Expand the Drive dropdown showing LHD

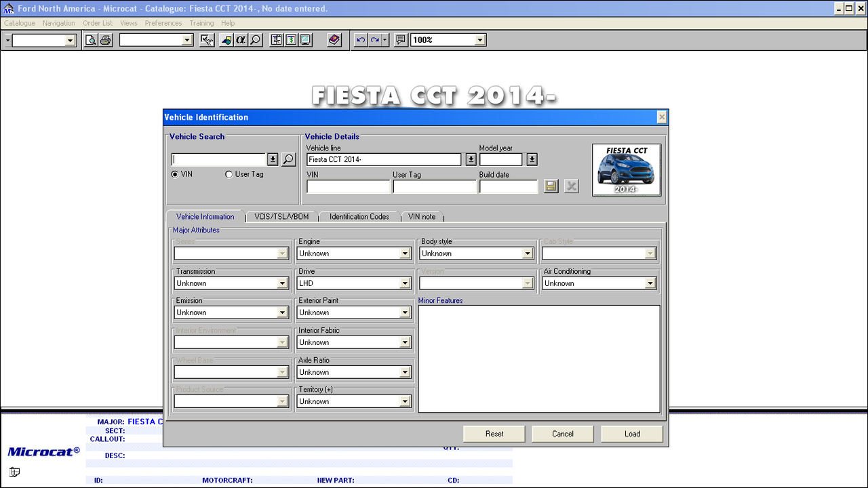pos(405,283)
